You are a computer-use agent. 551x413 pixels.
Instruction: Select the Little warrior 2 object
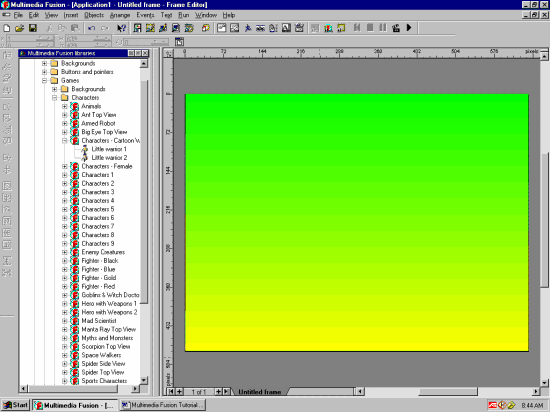point(109,157)
